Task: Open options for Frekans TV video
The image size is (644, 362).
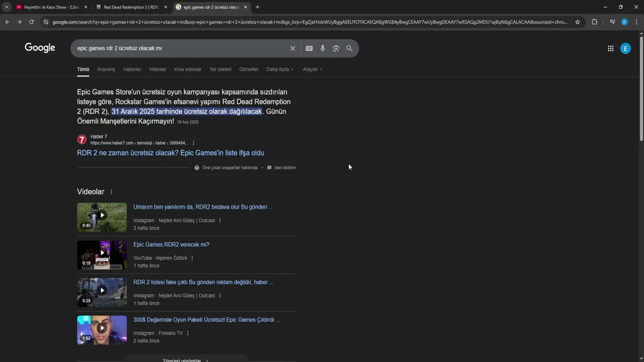Action: click(188, 333)
